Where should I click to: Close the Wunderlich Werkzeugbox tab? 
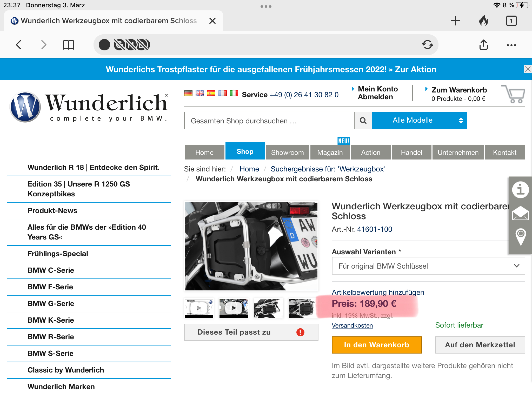(x=212, y=21)
